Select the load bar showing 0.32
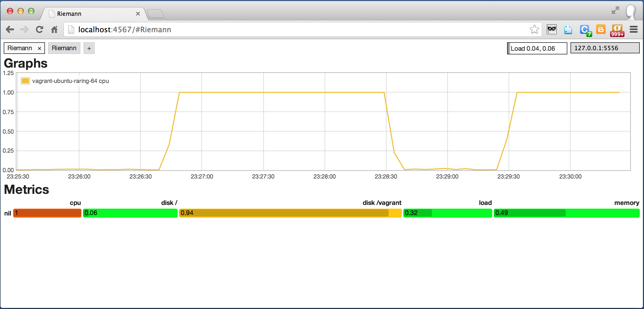The width and height of the screenshot is (644, 309). coord(448,213)
